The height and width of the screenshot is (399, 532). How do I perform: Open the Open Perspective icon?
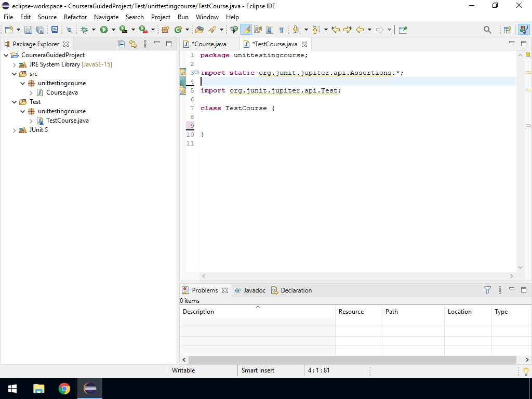pos(508,30)
